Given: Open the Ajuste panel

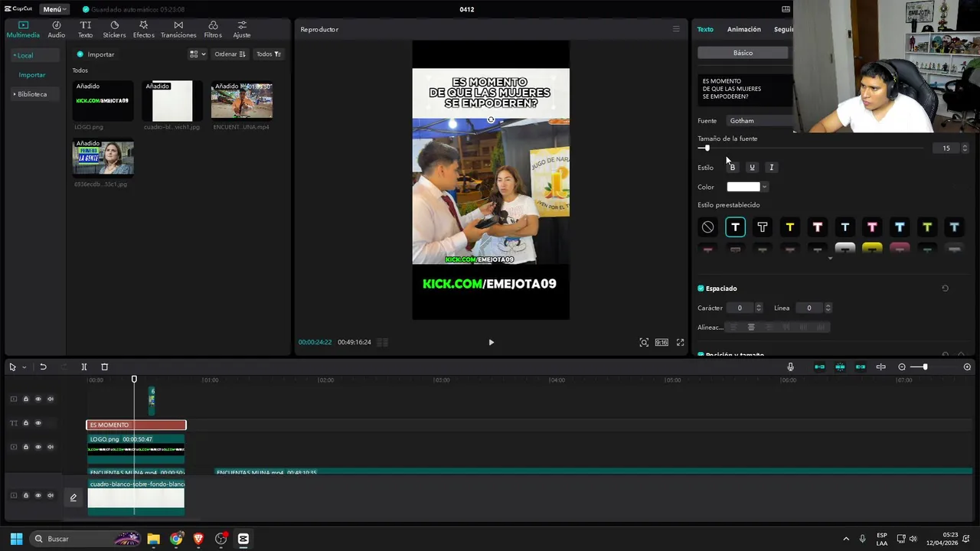Looking at the screenshot, I should (242, 29).
